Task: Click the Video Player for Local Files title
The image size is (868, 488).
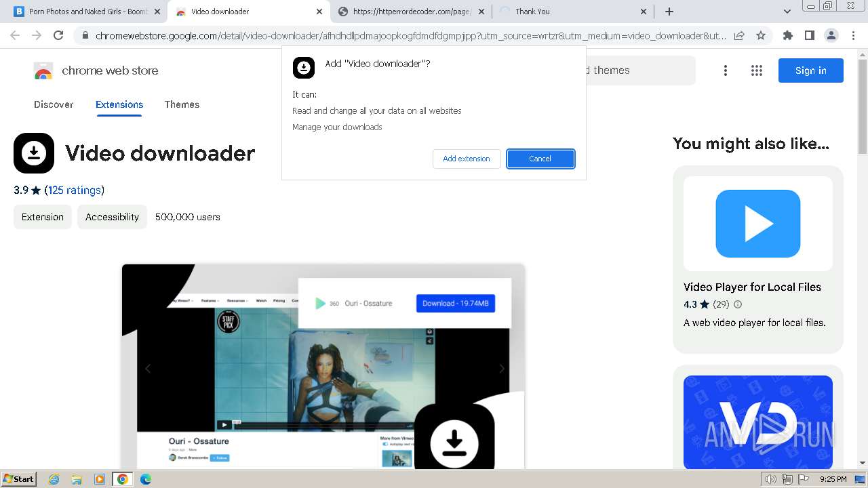Action: click(752, 287)
